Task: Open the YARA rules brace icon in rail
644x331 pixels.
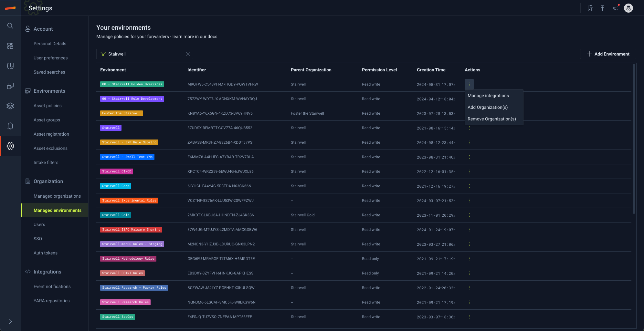Action: point(10,66)
